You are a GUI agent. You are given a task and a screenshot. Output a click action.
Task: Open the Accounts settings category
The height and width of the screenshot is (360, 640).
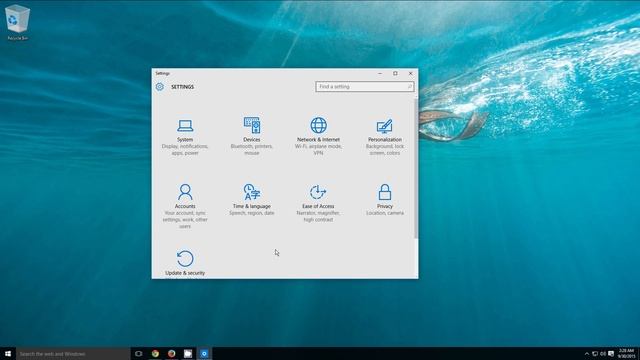[185, 206]
